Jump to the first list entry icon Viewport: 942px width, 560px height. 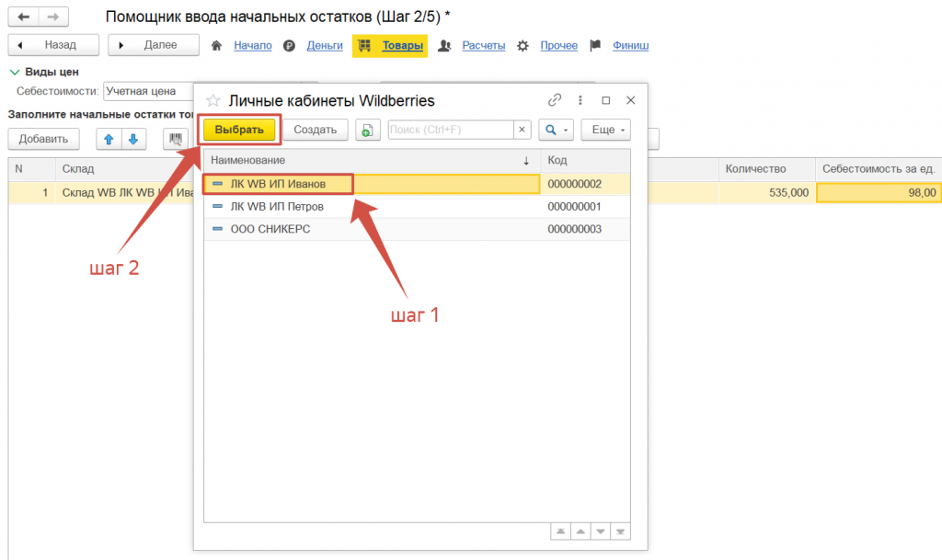click(559, 531)
